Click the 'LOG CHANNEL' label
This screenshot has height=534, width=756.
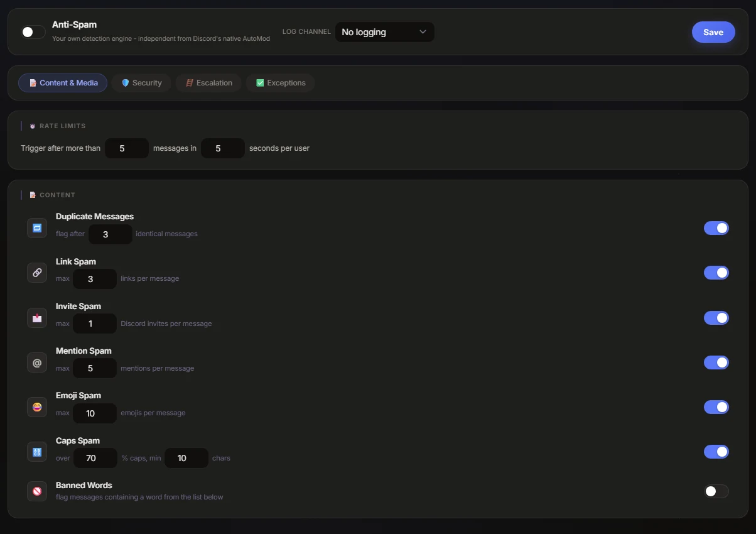(x=306, y=32)
